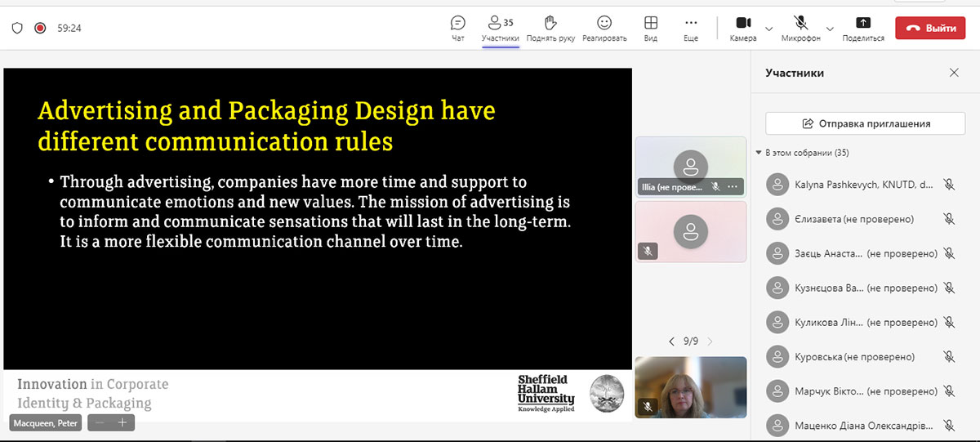The width and height of the screenshot is (980, 442).
Task: Zoom out shared content minus button
Action: (100, 422)
